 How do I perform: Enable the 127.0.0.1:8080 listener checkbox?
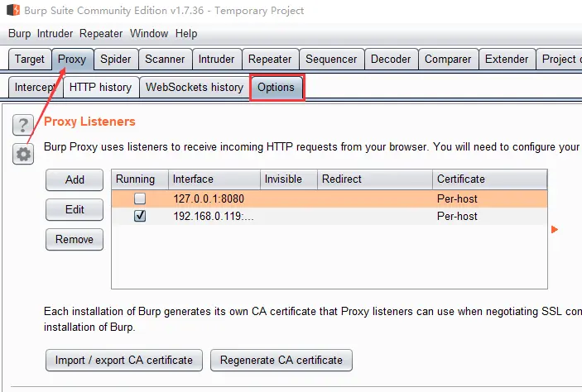(140, 199)
